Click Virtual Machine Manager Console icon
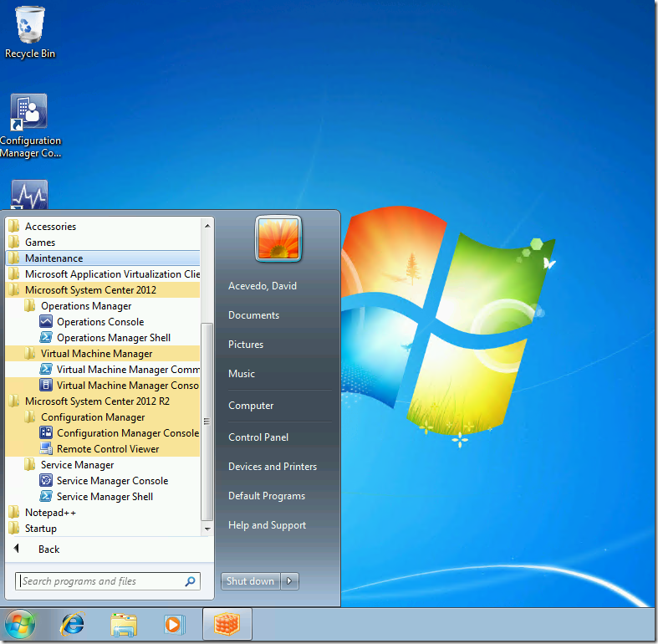This screenshot has width=658, height=644. click(46, 386)
